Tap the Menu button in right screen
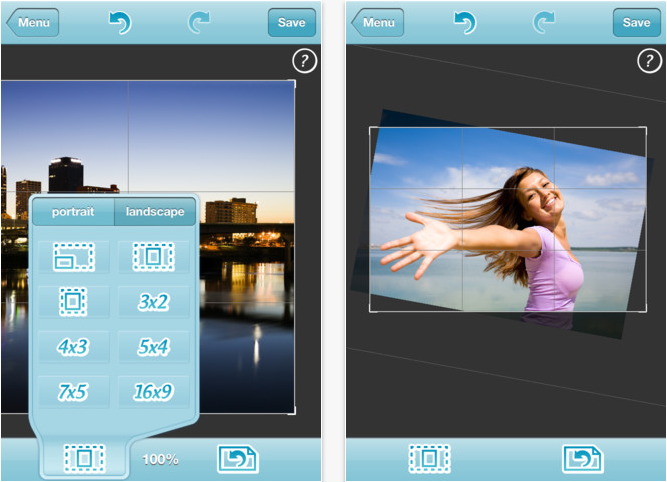Screen dimensions: 667x482 (378, 22)
